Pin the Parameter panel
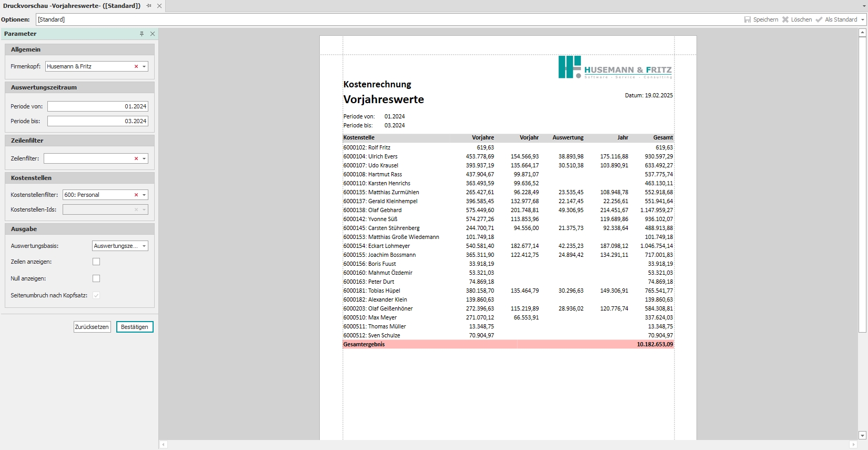This screenshot has width=868, height=450. tap(142, 34)
